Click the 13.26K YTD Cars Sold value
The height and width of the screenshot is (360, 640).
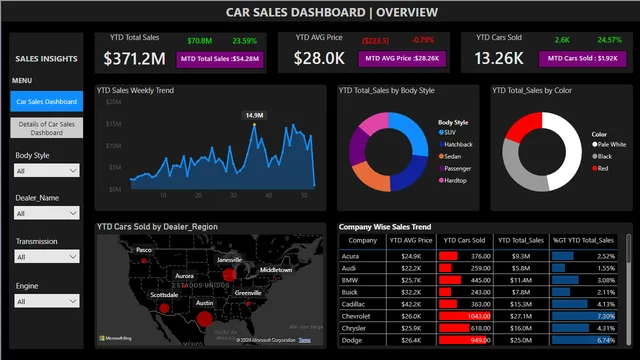point(499,58)
